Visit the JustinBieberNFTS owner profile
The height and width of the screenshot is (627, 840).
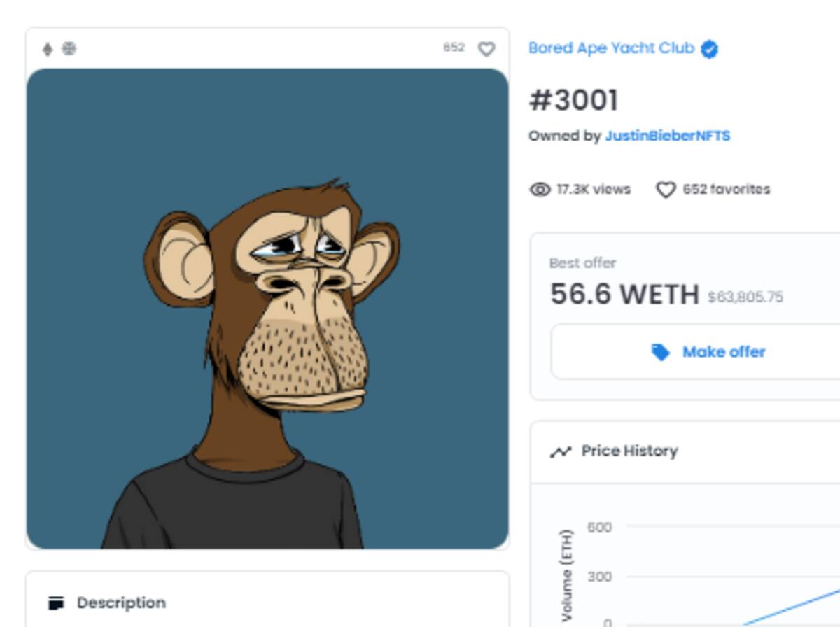coord(667,136)
